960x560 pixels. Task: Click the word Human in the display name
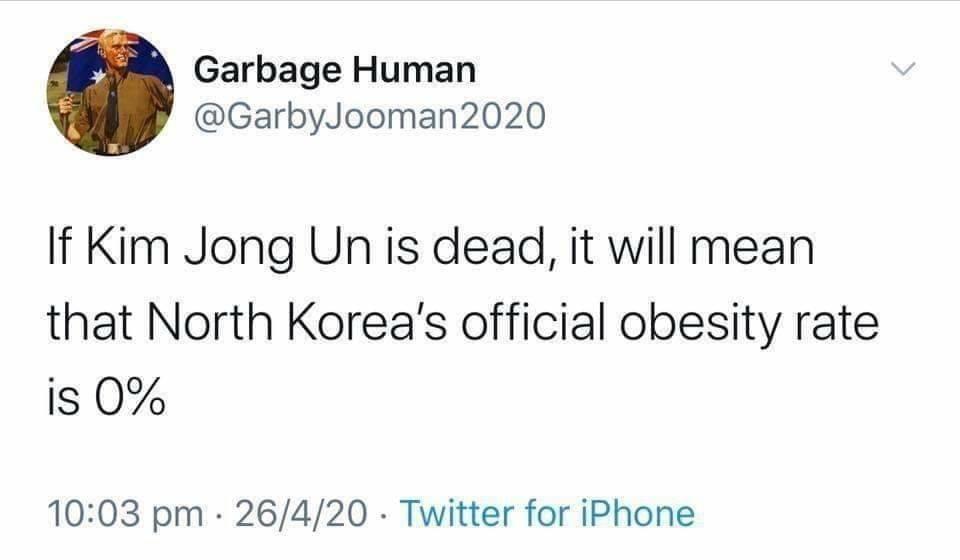point(414,69)
